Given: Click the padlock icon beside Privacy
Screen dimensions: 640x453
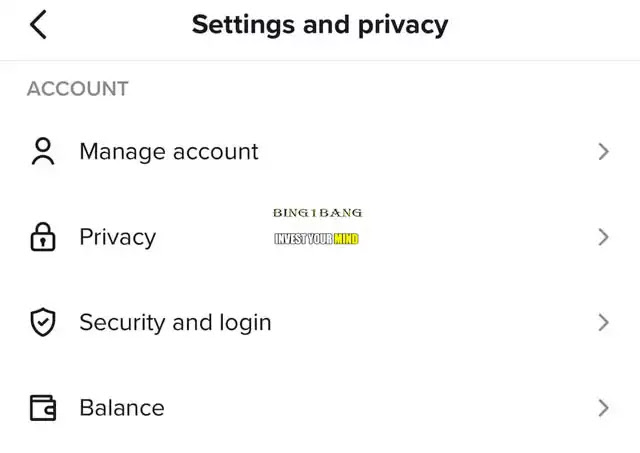Looking at the screenshot, I should [42, 237].
